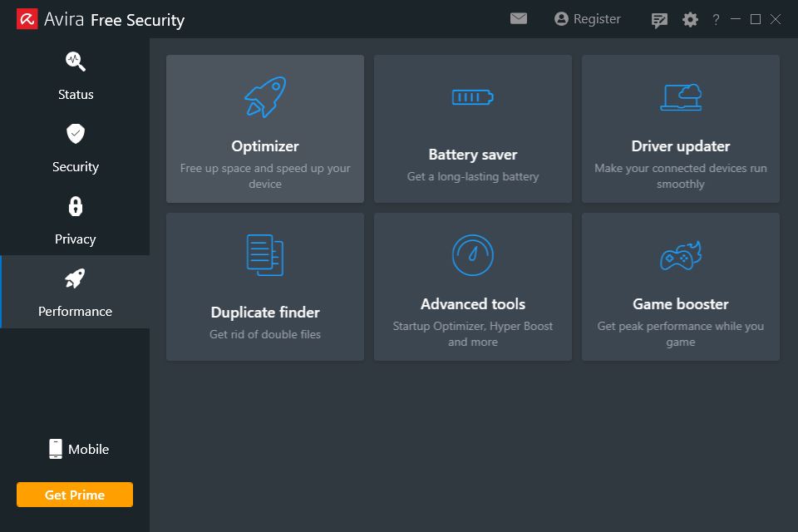Click the Performance sidebar label
This screenshot has width=798, height=532.
click(75, 312)
